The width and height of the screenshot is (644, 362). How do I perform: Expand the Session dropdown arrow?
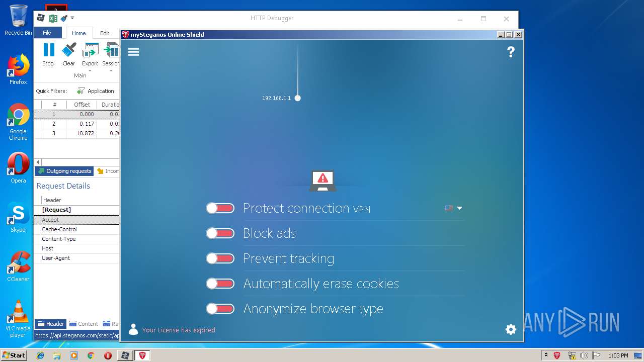[111, 70]
